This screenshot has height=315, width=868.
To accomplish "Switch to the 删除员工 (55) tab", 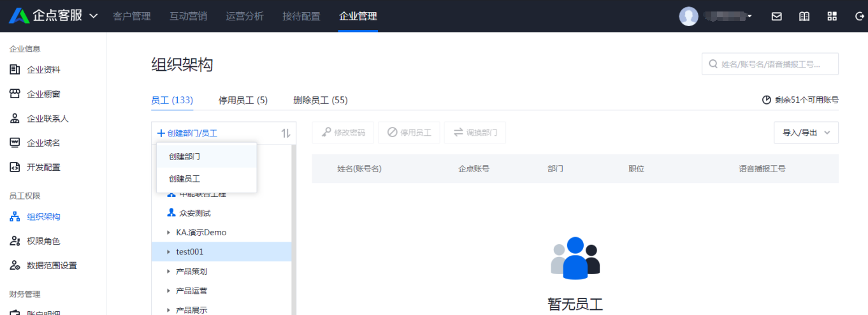I will pyautogui.click(x=320, y=100).
